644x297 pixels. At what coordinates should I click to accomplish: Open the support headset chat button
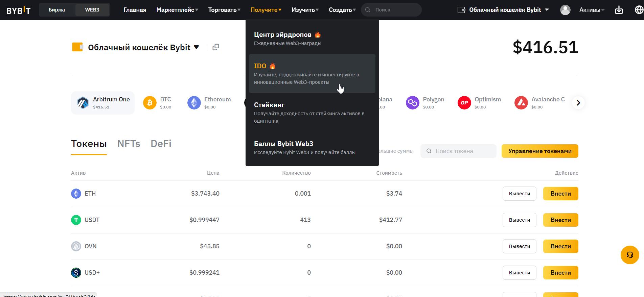tap(630, 255)
